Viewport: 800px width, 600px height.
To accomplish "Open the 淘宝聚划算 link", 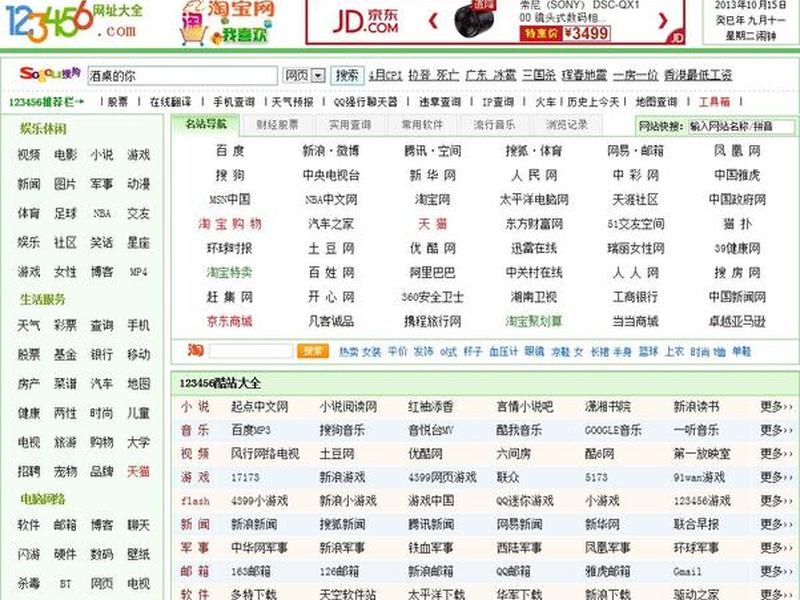I will pyautogui.click(x=534, y=321).
